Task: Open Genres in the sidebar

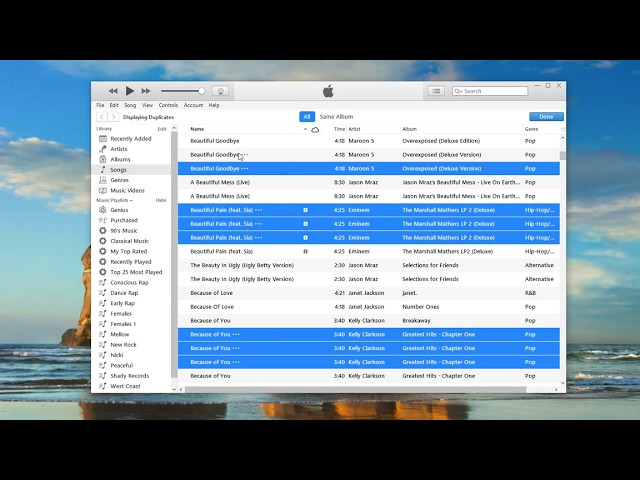Action: [x=120, y=180]
